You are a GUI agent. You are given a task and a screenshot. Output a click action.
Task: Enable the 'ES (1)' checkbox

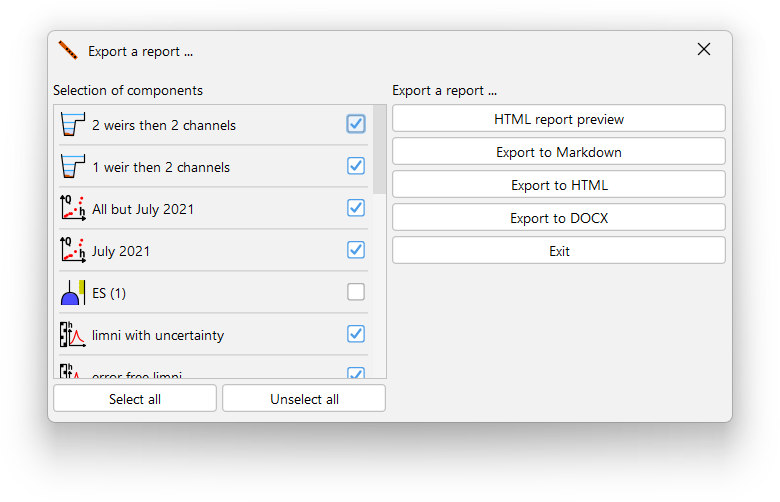coord(356,292)
